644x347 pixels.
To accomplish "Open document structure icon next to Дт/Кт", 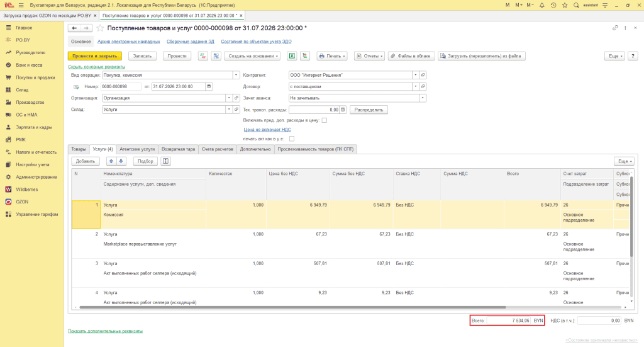I will click(216, 56).
